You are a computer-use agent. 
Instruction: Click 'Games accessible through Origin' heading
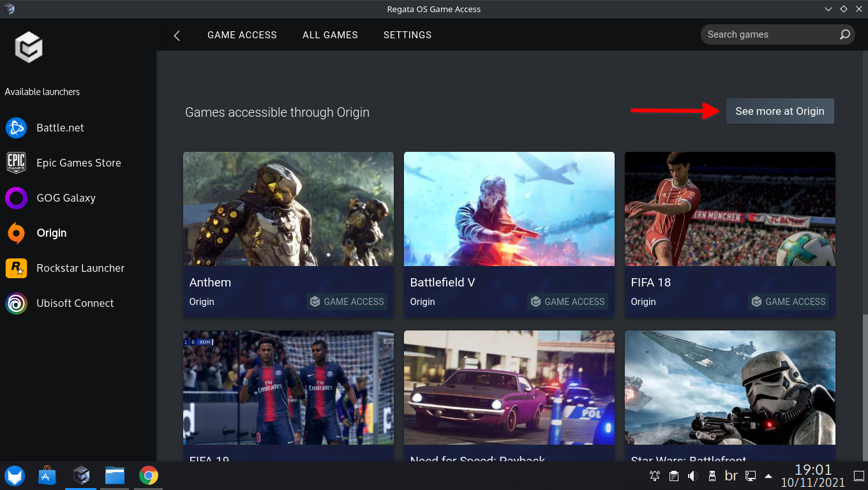(x=277, y=112)
